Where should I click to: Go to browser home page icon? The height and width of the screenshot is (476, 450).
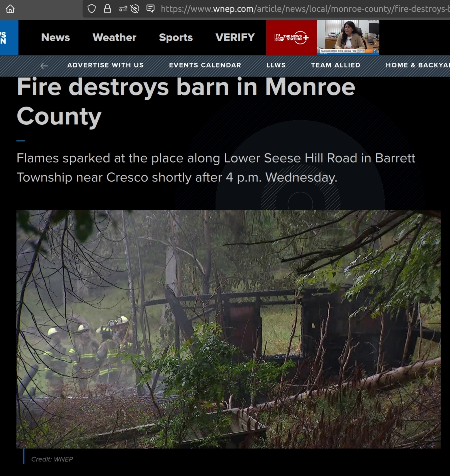pos(10,9)
